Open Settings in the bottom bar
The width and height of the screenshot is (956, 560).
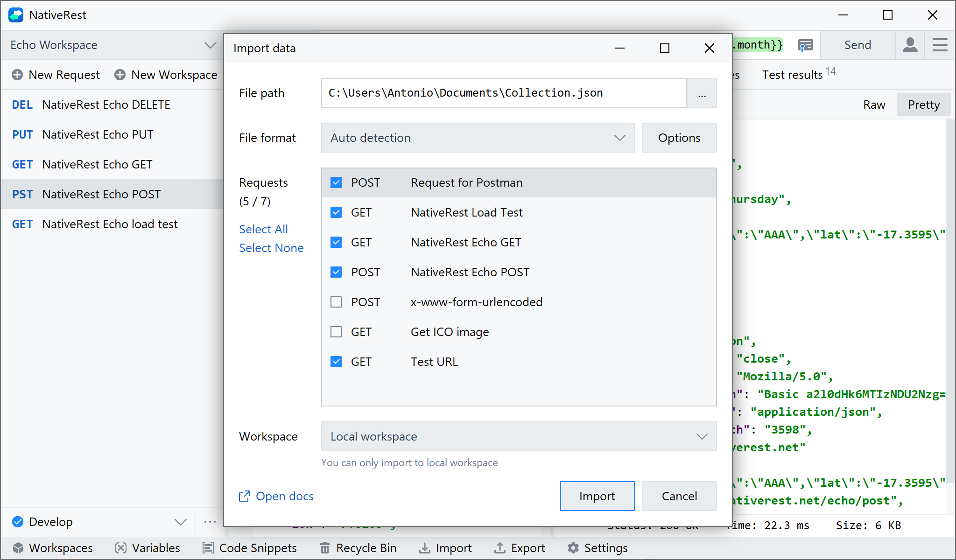pyautogui.click(x=597, y=548)
